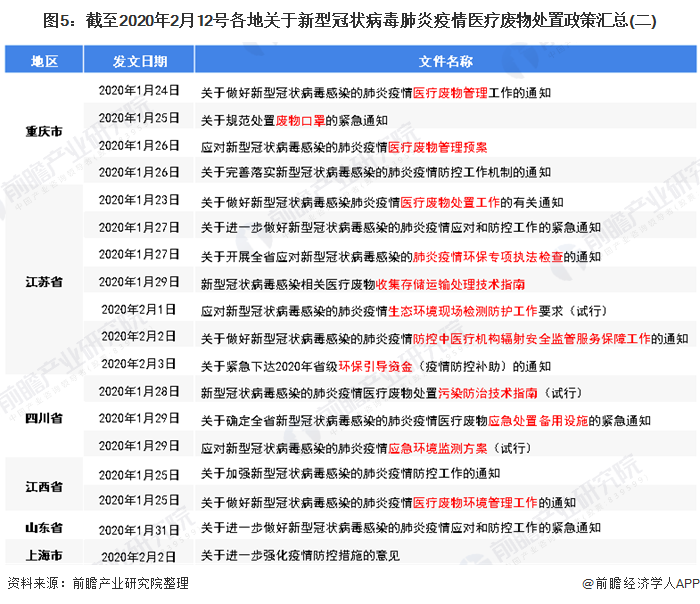Click the 前瞻经济学人APP logo icon
This screenshot has width=700, height=604.
click(587, 584)
